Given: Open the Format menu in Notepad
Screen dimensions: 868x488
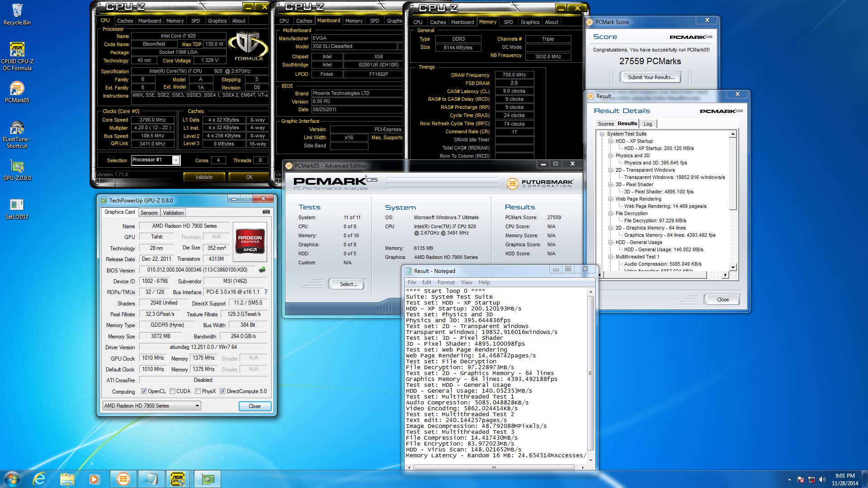Looking at the screenshot, I should click(x=446, y=282).
